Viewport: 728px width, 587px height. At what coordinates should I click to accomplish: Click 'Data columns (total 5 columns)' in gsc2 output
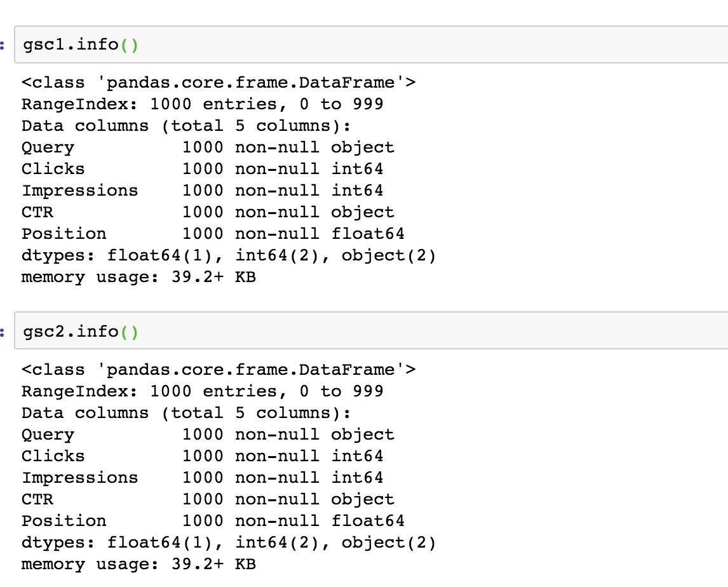click(186, 413)
